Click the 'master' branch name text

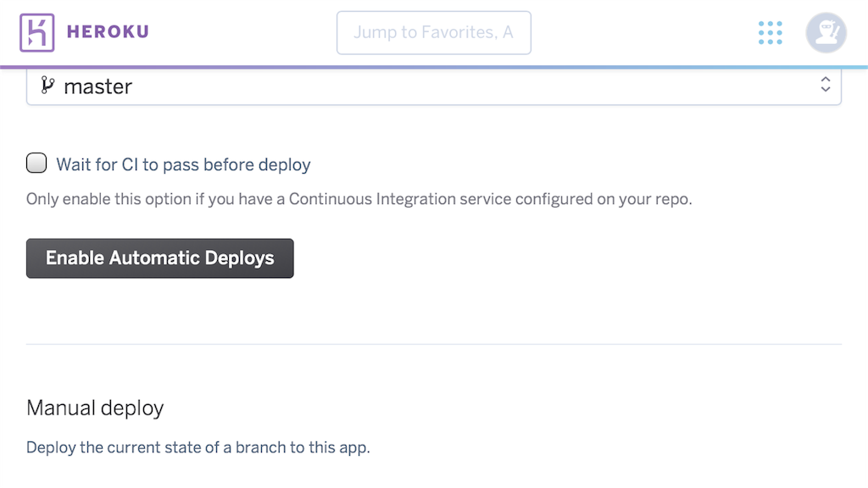coord(97,86)
